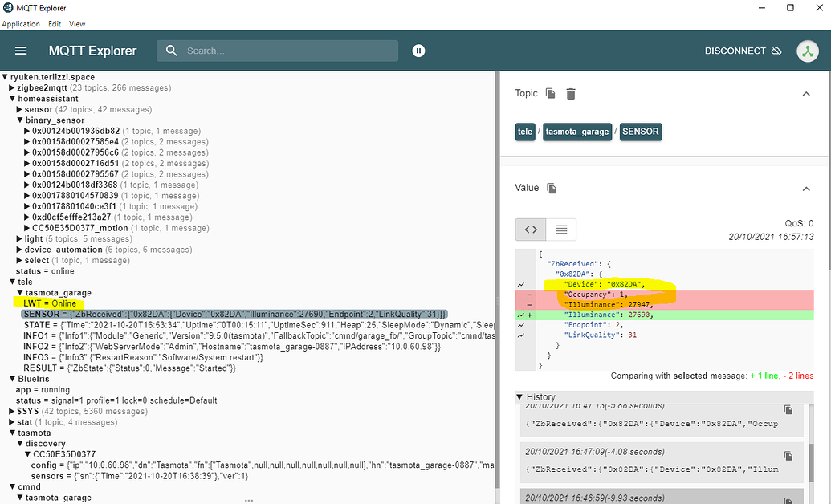Show chart for Device value
The width and height of the screenshot is (831, 504).
[521, 285]
